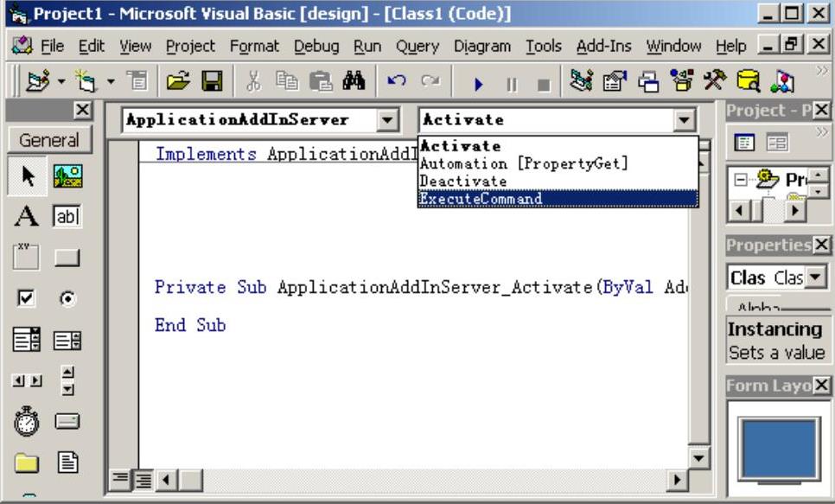Image resolution: width=835 pixels, height=504 pixels.
Task: Collapse the project tree node
Action: [740, 180]
